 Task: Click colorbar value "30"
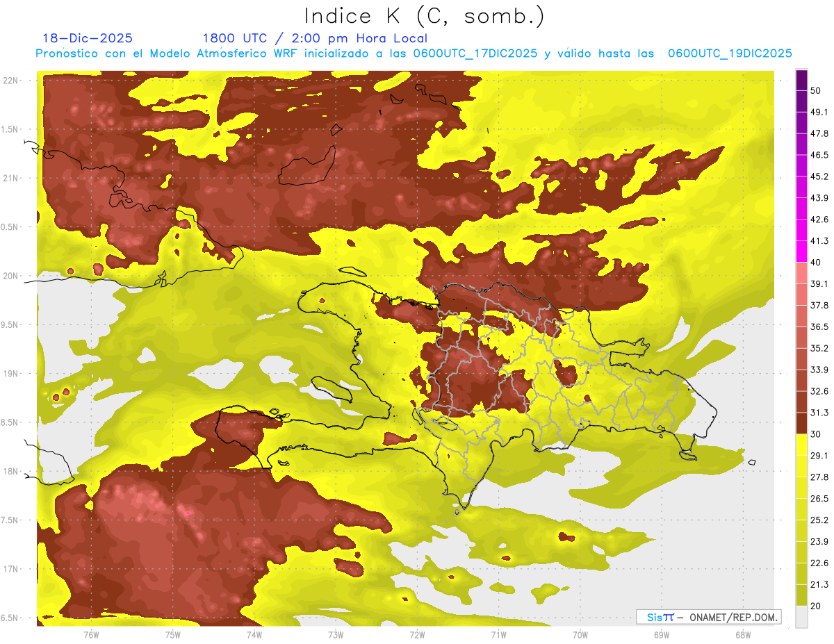point(816,434)
